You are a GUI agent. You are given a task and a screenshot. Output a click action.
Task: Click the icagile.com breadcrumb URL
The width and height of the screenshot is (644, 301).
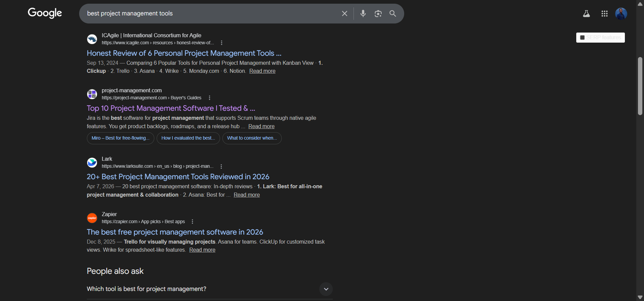point(158,43)
